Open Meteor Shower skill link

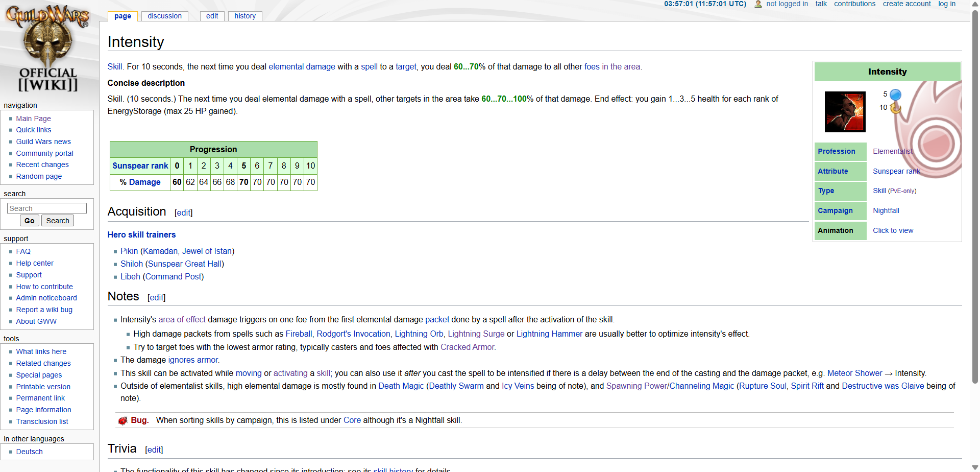[x=854, y=373]
